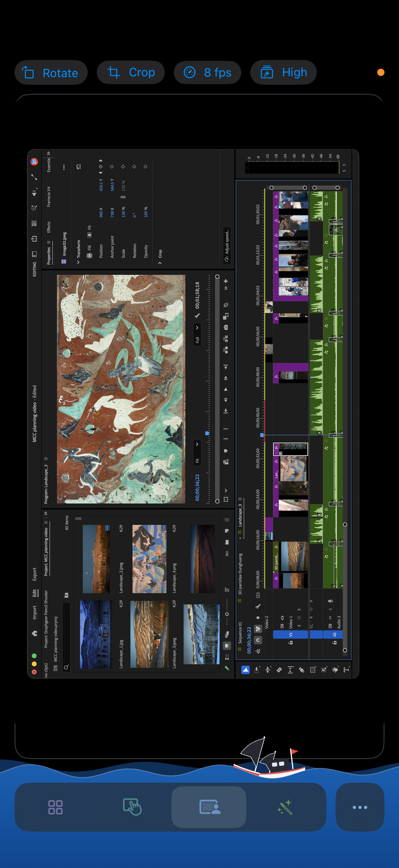Screen dimensions: 399x868
Task: Select the Track Select Forward tool
Action: [257, 669]
